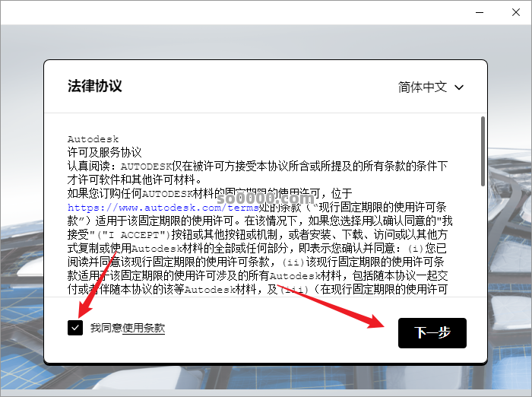
Task: Click the license text scrollbar thumb
Action: coord(483,151)
